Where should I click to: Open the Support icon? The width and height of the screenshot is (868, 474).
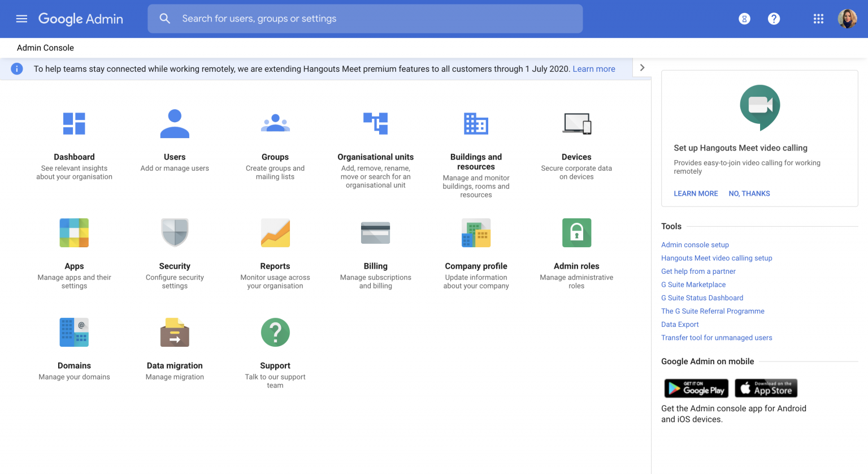pos(275,332)
